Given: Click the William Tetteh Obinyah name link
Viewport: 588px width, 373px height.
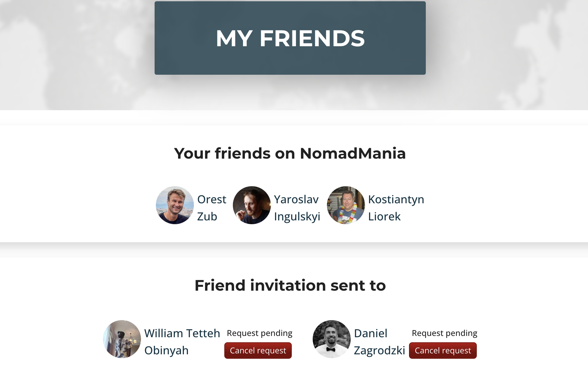Looking at the screenshot, I should tap(182, 342).
